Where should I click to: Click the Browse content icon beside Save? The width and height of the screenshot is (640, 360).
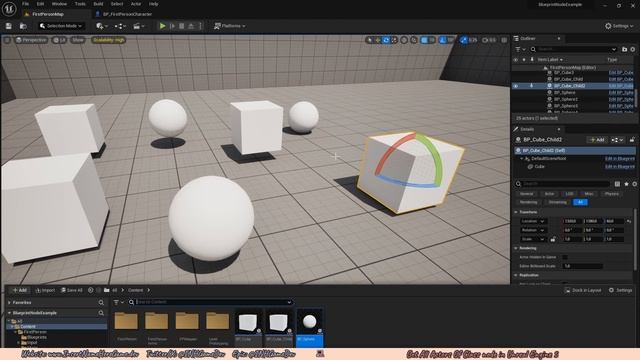(x=23, y=26)
